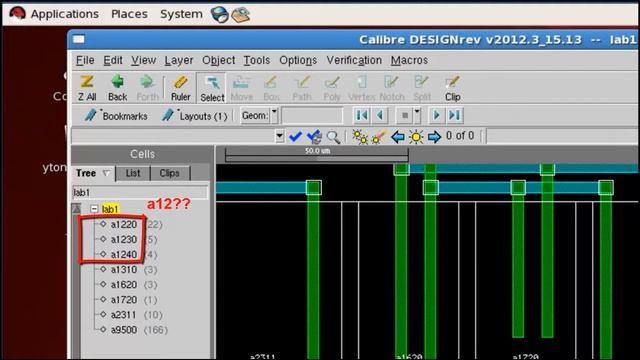Click the search text field
Image resolution: width=640 pixels, height=360 pixels.
(173, 136)
